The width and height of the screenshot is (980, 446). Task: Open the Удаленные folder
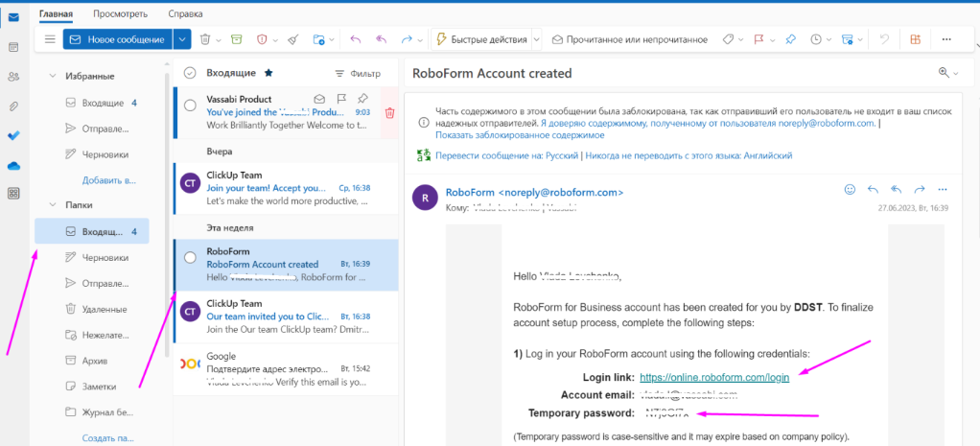pyautogui.click(x=92, y=309)
